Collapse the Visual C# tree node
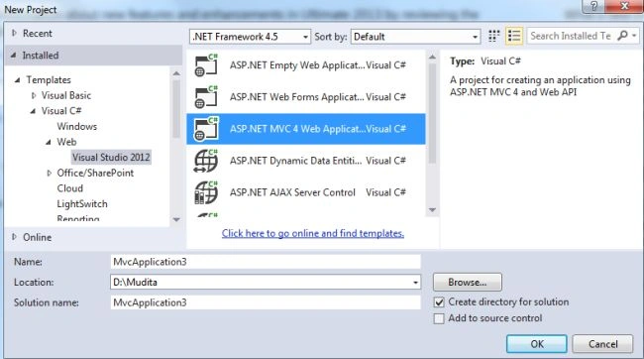 click(33, 111)
